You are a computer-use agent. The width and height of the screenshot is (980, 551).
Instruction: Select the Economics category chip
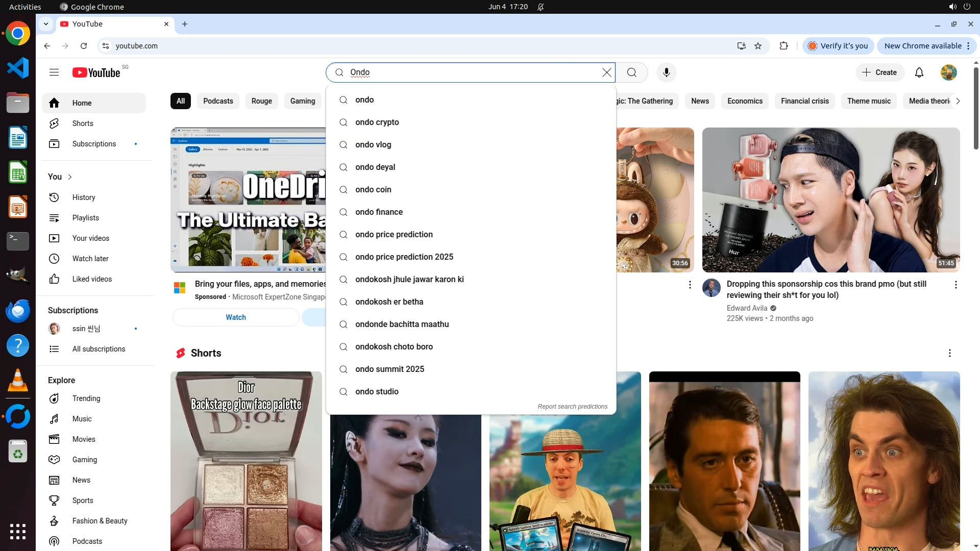[x=744, y=101]
